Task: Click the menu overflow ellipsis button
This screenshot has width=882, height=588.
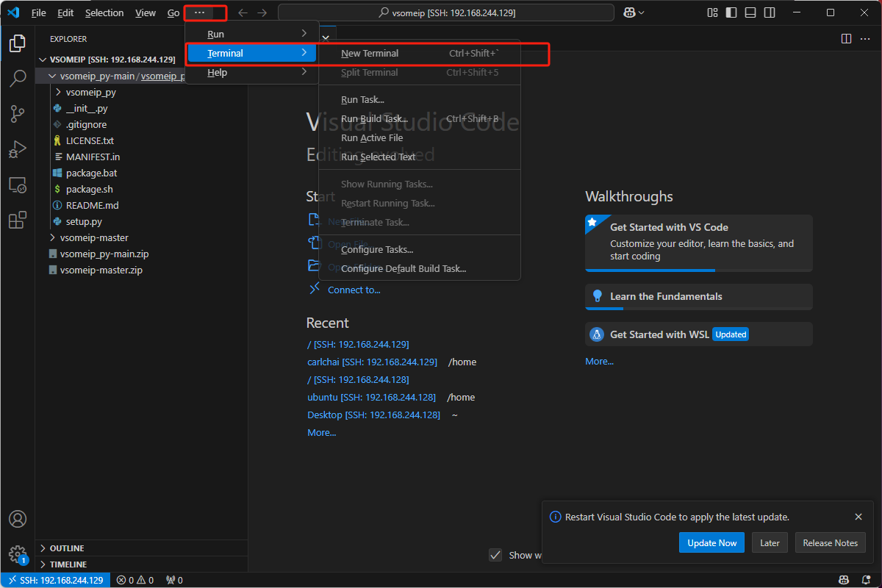Action: tap(199, 12)
